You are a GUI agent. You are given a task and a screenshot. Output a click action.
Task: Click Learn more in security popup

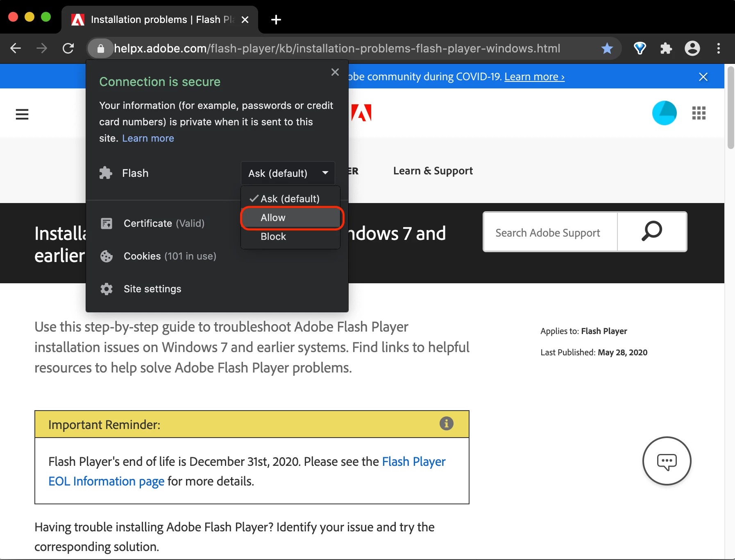[x=148, y=138]
